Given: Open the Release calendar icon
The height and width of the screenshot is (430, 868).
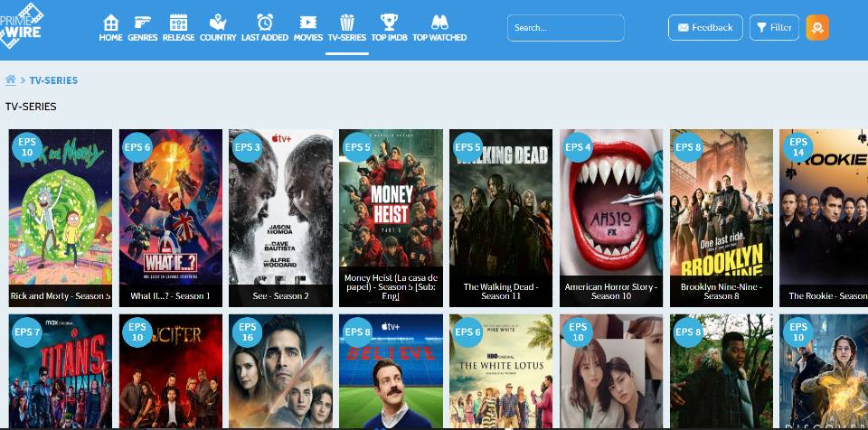Looking at the screenshot, I should click(x=178, y=23).
